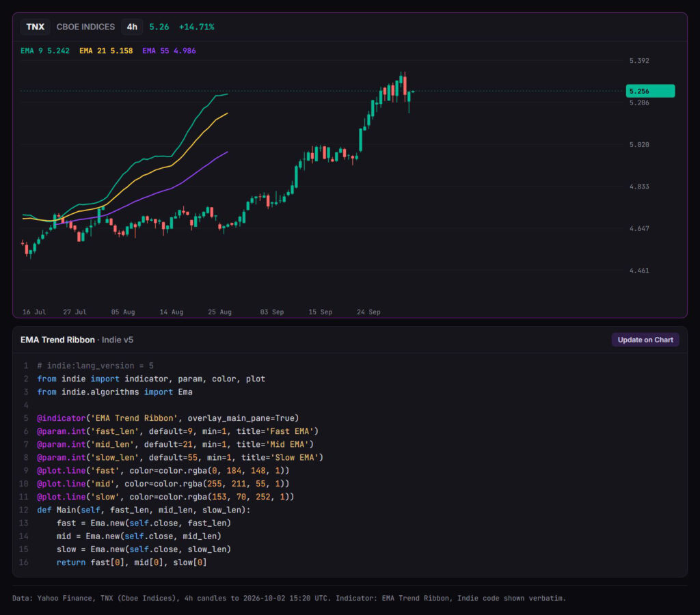Click the 16 Jul date axis label
The image size is (700, 615).
tap(34, 312)
